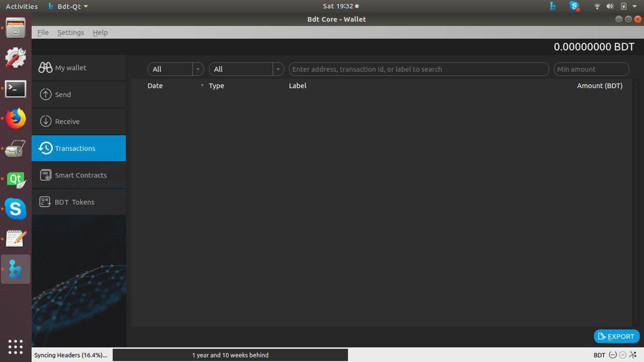Click the Bdt-Qt wallet dock icon
This screenshot has width=644, height=362.
pos(16,269)
